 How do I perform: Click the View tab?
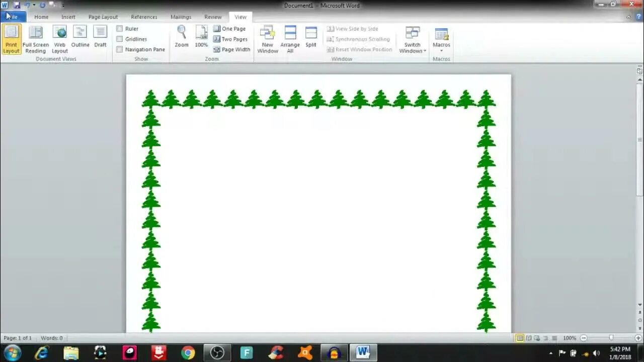(240, 17)
